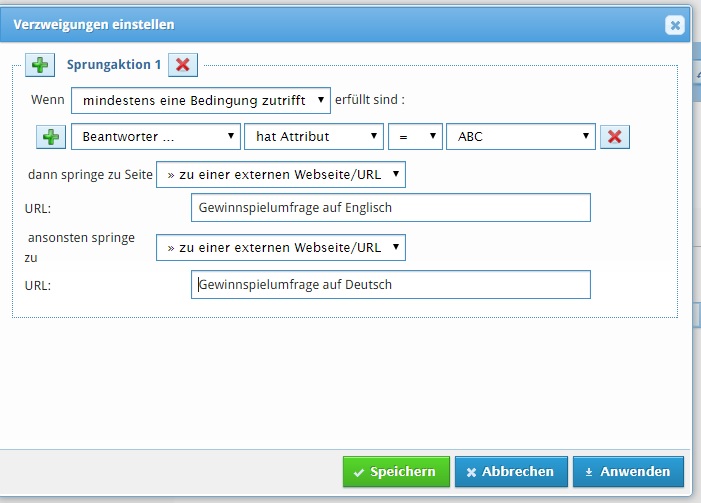Viewport: 701px width, 503px height.
Task: Cancel changes via Abbrechen
Action: tap(511, 471)
